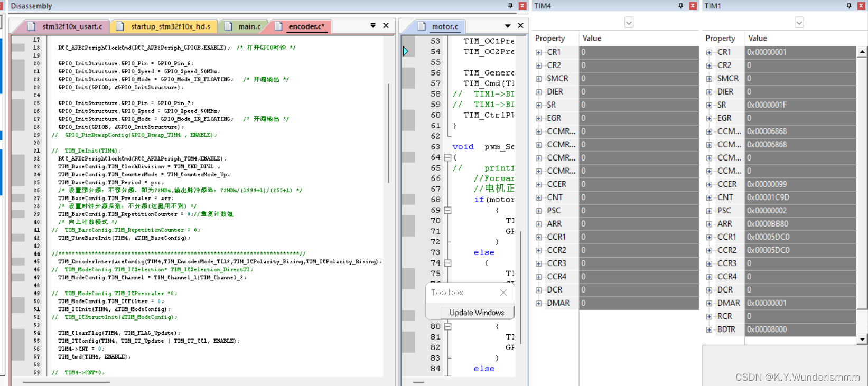Open the TIM4 panel header dropdown
The height and width of the screenshot is (386, 868).
point(629,22)
